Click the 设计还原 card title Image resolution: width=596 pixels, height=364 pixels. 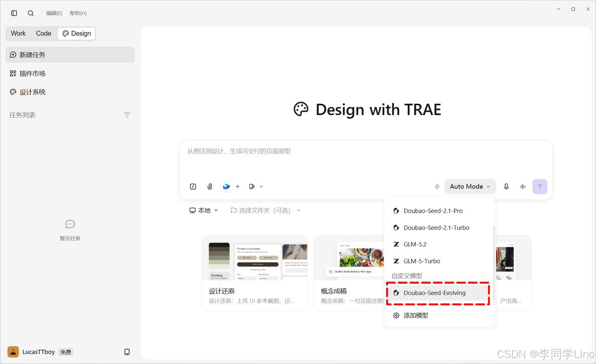coord(222,291)
